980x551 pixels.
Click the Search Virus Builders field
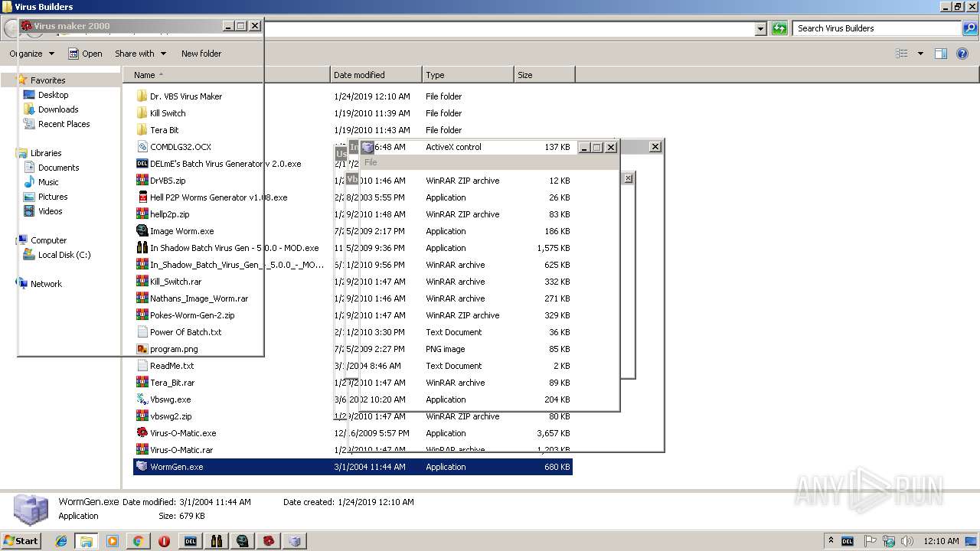877,28
